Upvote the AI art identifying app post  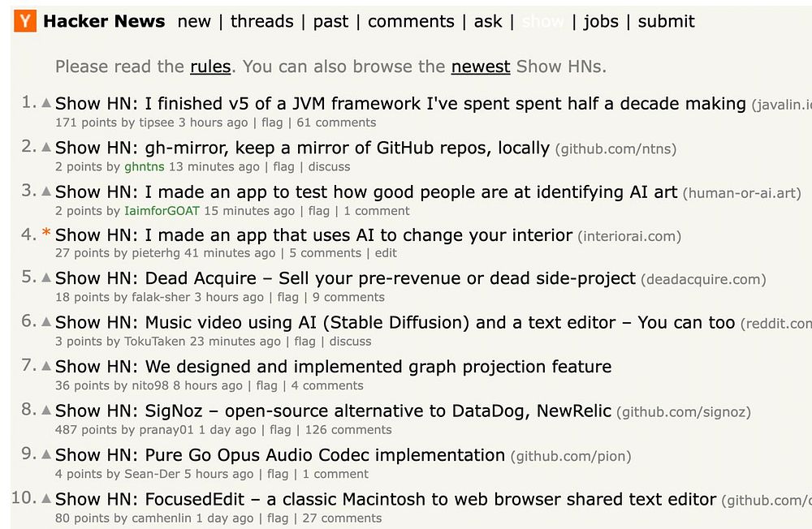click(x=46, y=192)
